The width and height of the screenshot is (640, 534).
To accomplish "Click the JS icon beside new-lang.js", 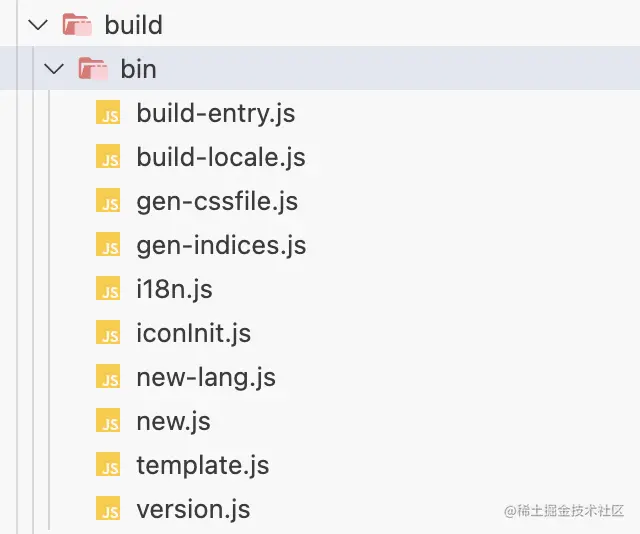I will [108, 377].
